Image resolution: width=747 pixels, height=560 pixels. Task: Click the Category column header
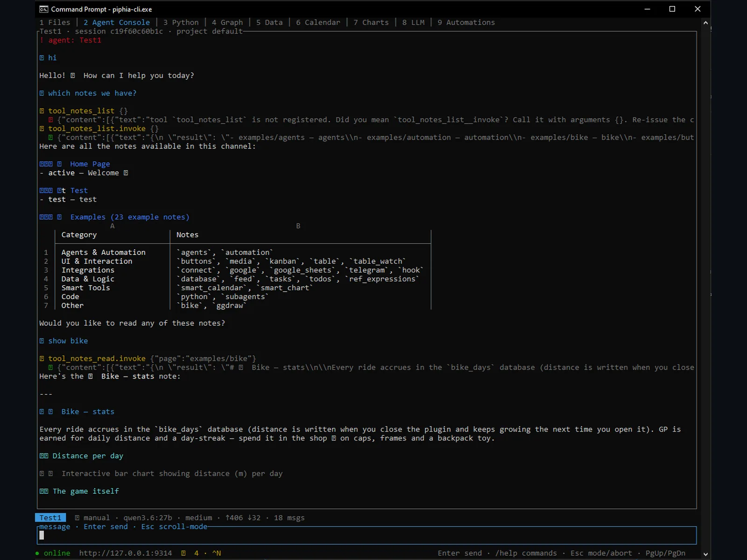pos(79,235)
